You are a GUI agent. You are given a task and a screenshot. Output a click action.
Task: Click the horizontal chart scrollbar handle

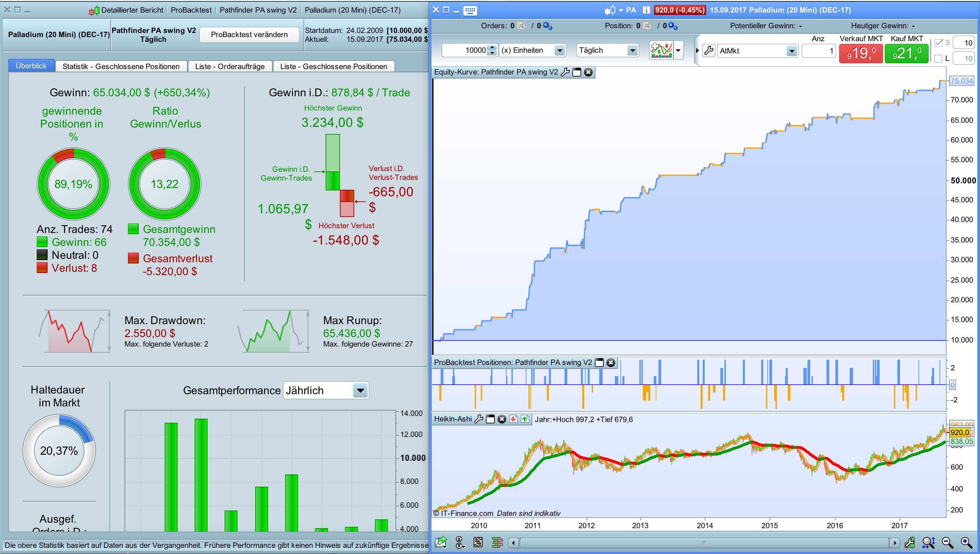704,542
